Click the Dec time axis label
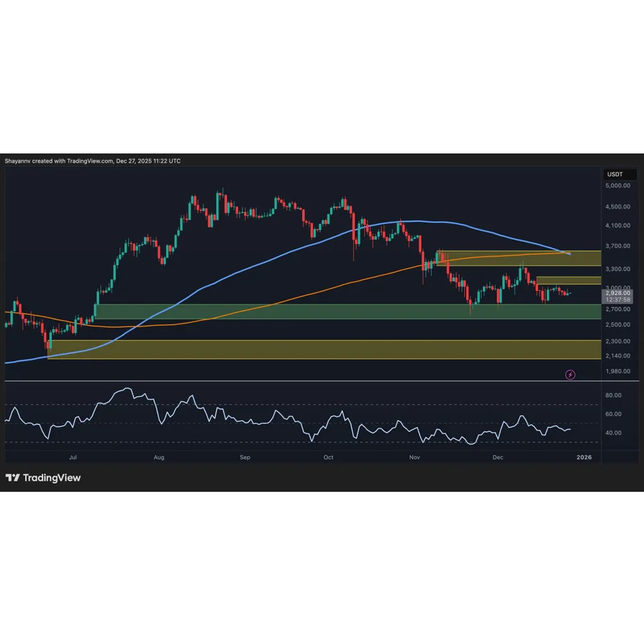Viewport: 644px width, 644px height. tap(498, 457)
